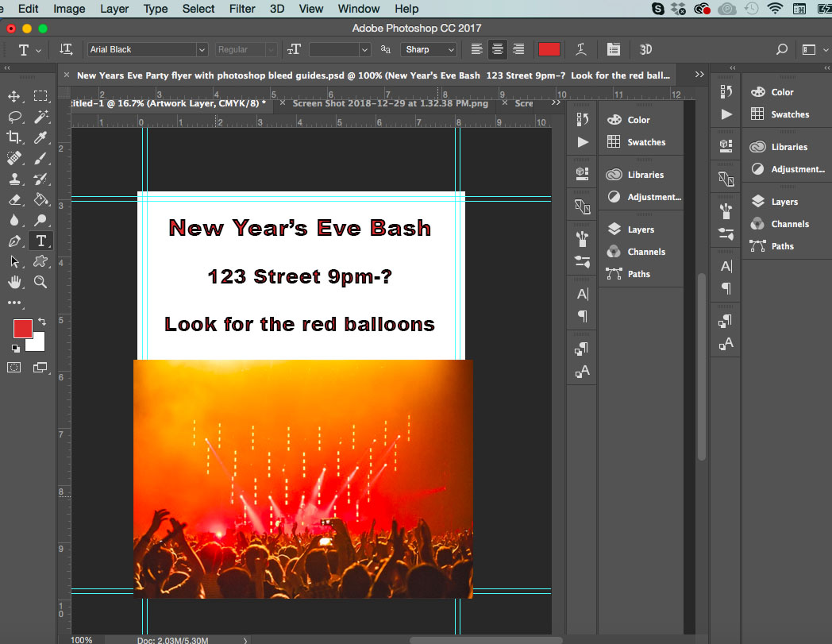Select the Hand tool
Viewport: 832px width, 644px height.
click(x=16, y=282)
